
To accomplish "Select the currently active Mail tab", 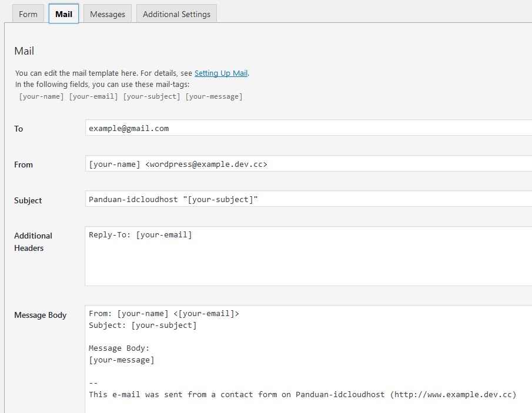I will point(63,14).
